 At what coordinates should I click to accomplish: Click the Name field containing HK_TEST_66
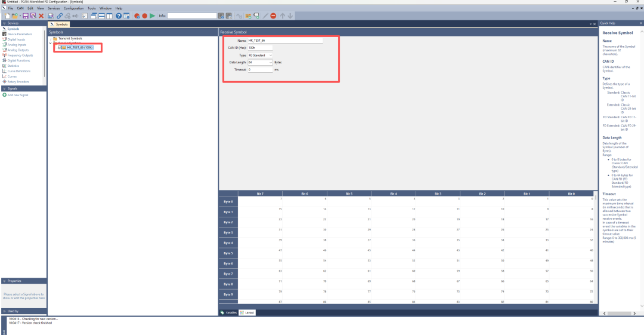tap(284, 41)
